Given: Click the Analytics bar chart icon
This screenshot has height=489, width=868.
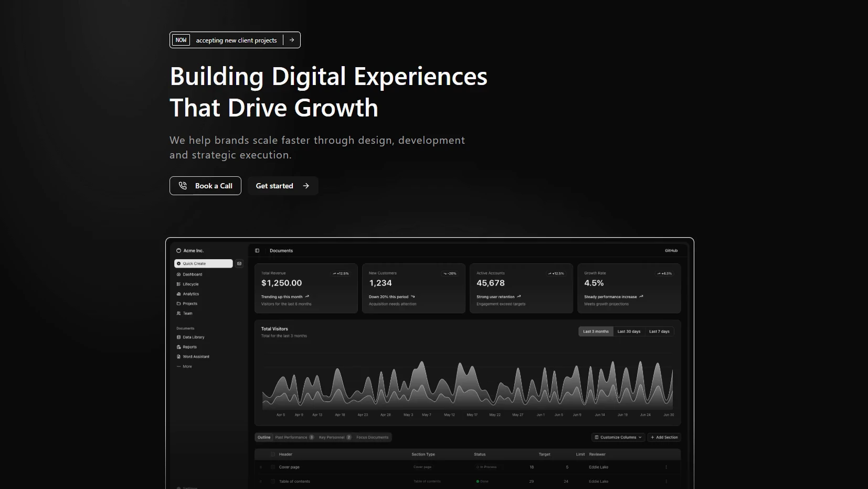Looking at the screenshot, I should click(x=178, y=294).
